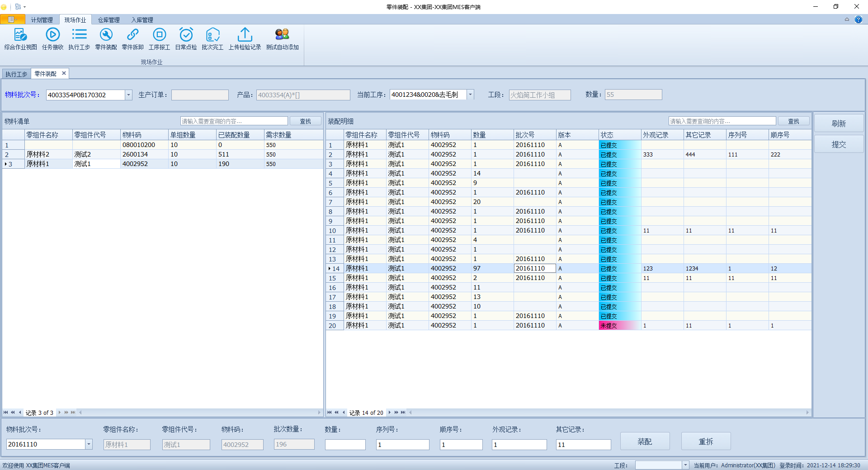Viewport: 868px width, 470px height.
Task: Click the bottom 外观记录 input field
Action: (x=519, y=445)
